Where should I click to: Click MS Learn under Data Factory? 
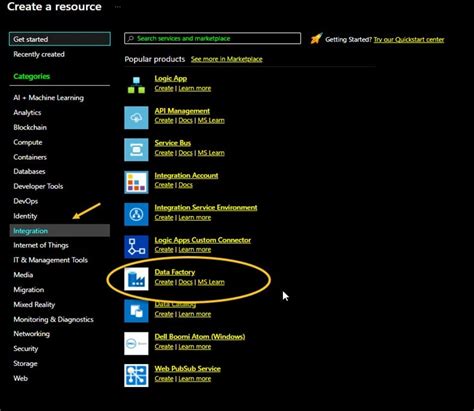pos(211,282)
